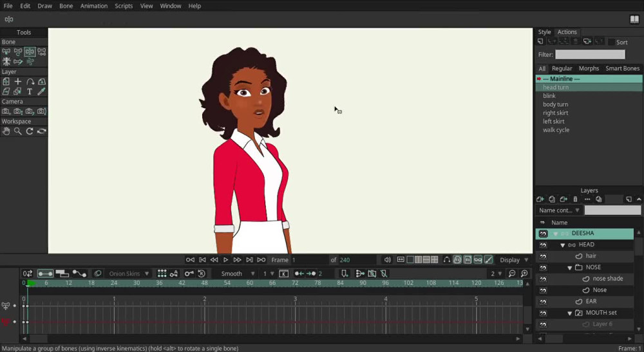Select the Pan Workspace hand tool
The width and height of the screenshot is (644, 352).
coord(6,131)
